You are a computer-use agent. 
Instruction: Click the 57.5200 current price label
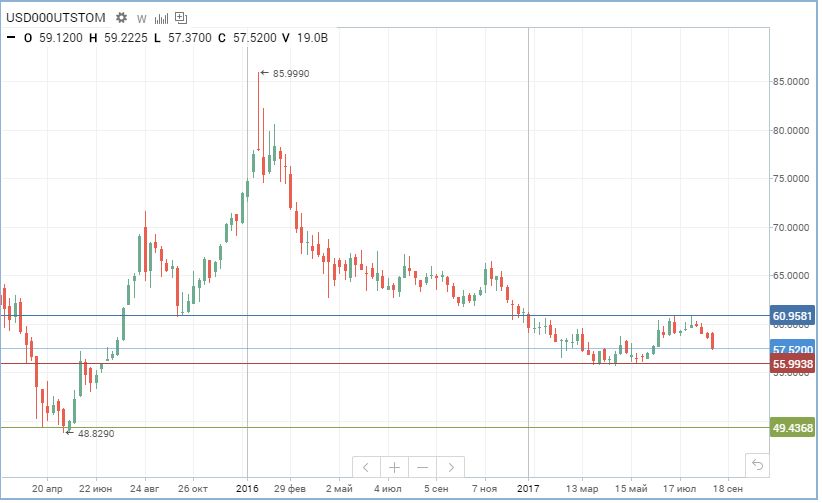point(793,349)
